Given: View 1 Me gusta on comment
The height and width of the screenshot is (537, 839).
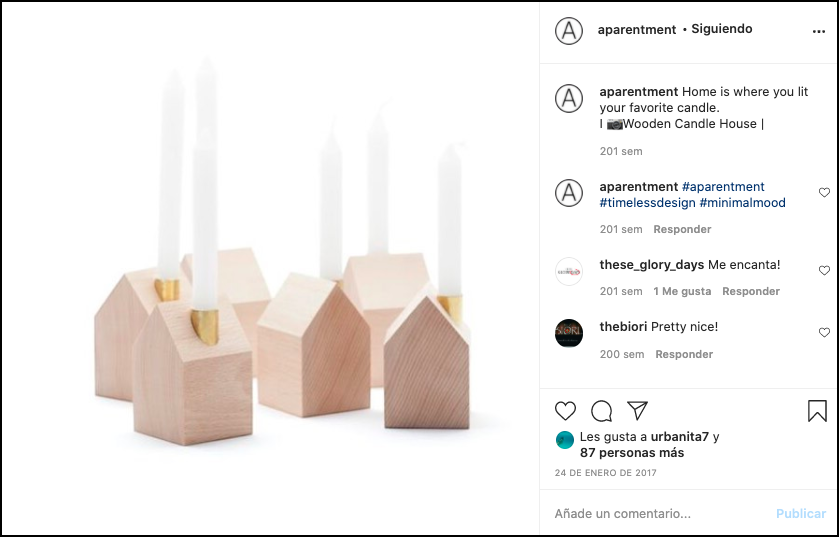Looking at the screenshot, I should click(x=682, y=291).
